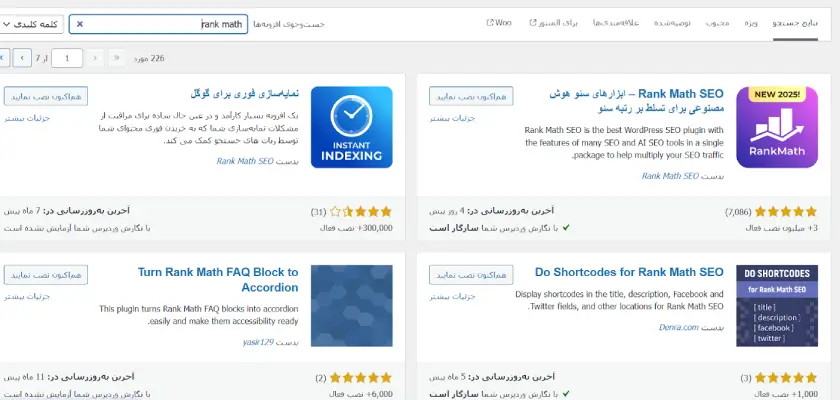Open the نمایه‌سازی فوری برای گوگل title link
Viewport: 840px width, 400px height.
244,94
